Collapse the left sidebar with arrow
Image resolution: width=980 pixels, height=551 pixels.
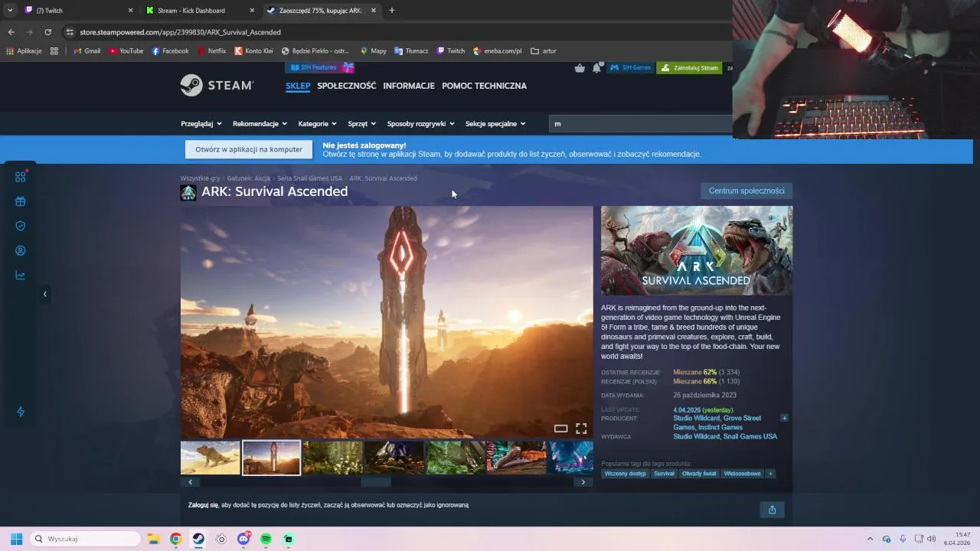pyautogui.click(x=44, y=294)
